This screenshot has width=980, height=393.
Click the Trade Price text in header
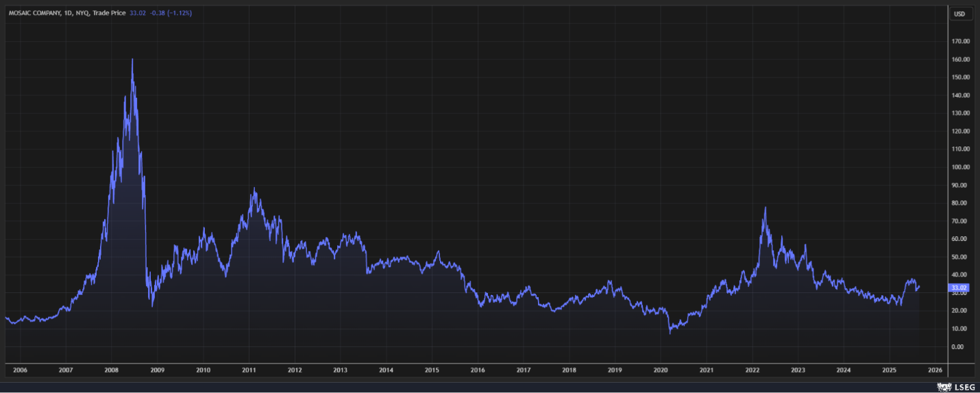tap(109, 13)
